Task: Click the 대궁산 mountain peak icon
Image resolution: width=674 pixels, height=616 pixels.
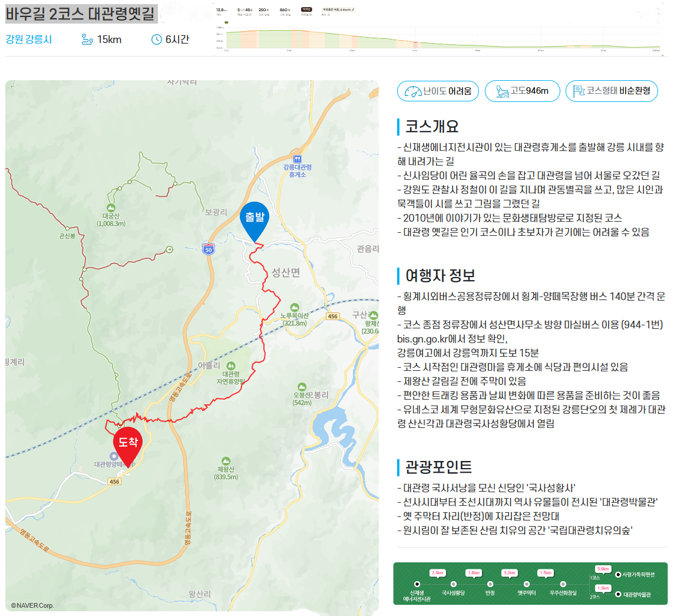Action: [111, 207]
